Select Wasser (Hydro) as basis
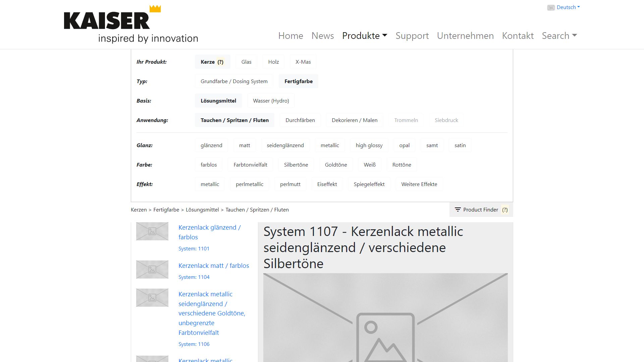 (271, 101)
